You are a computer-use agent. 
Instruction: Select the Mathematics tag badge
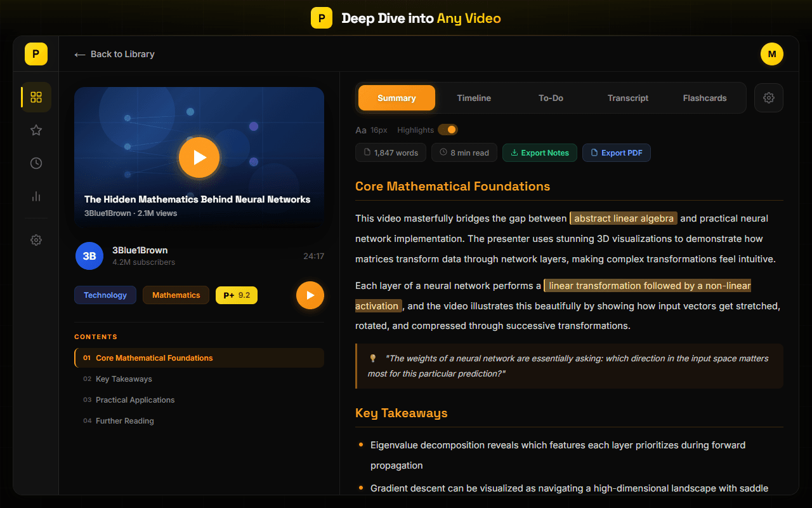[176, 295]
